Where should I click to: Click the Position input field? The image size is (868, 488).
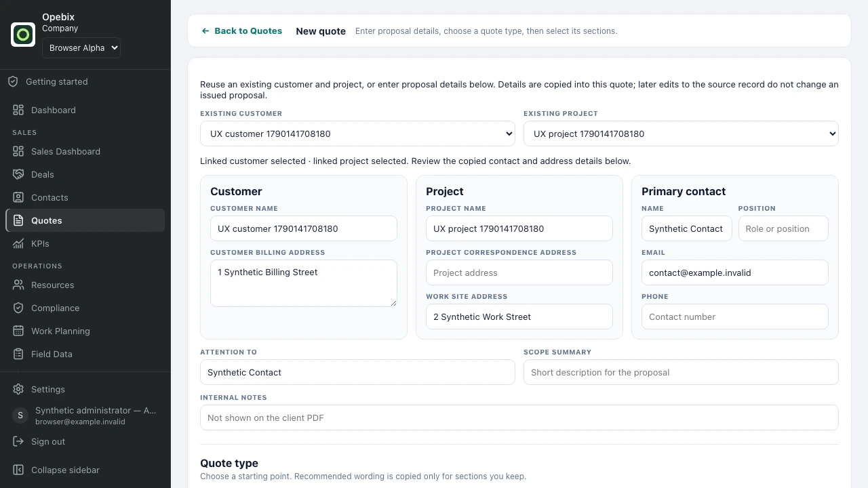point(783,228)
